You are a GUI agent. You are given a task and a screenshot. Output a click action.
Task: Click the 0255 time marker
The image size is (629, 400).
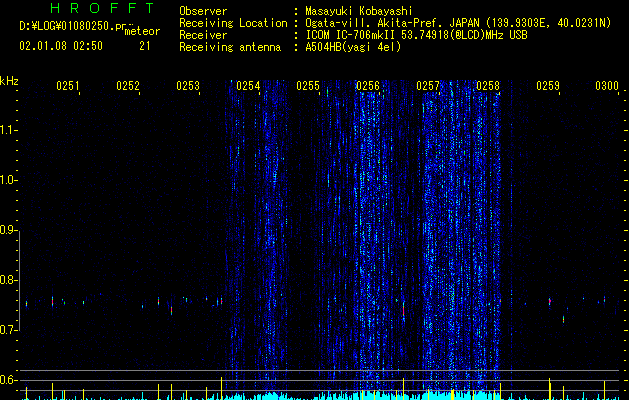(x=308, y=85)
